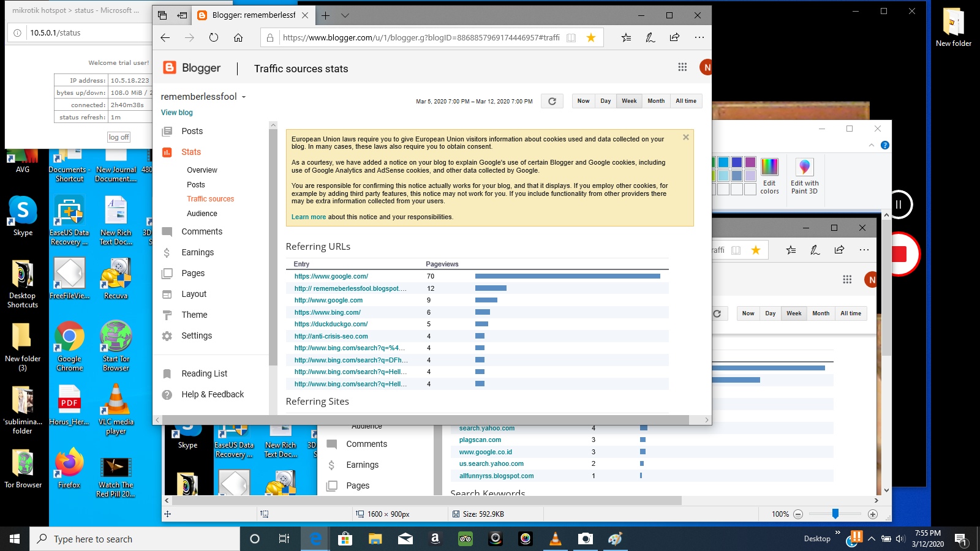Viewport: 980px width, 551px height.
Task: Show All time stats
Action: 686,101
